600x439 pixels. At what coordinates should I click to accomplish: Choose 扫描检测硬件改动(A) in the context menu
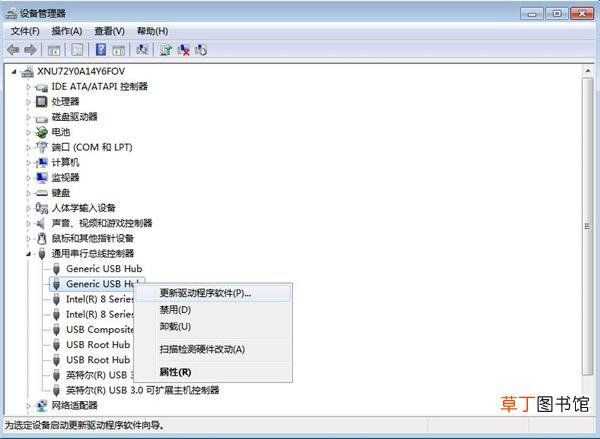(x=213, y=349)
